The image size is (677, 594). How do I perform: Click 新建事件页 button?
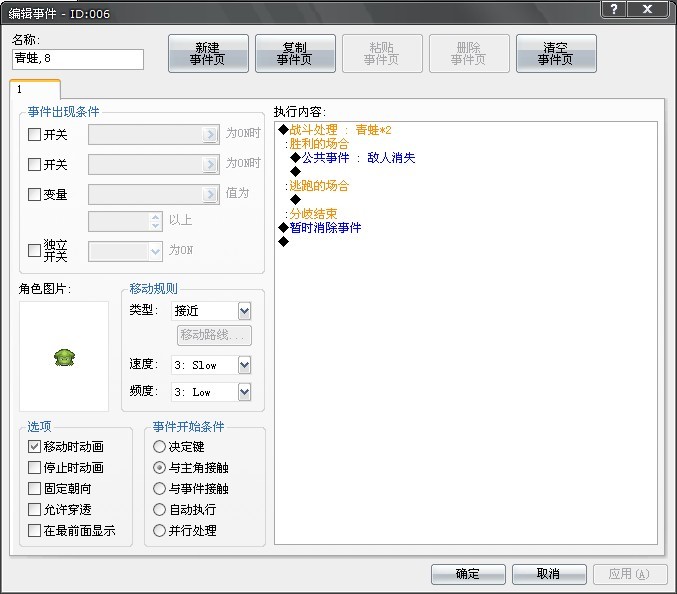point(208,54)
